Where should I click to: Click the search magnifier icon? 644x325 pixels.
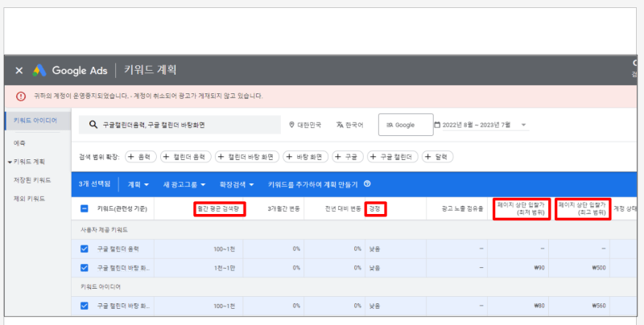[93, 125]
